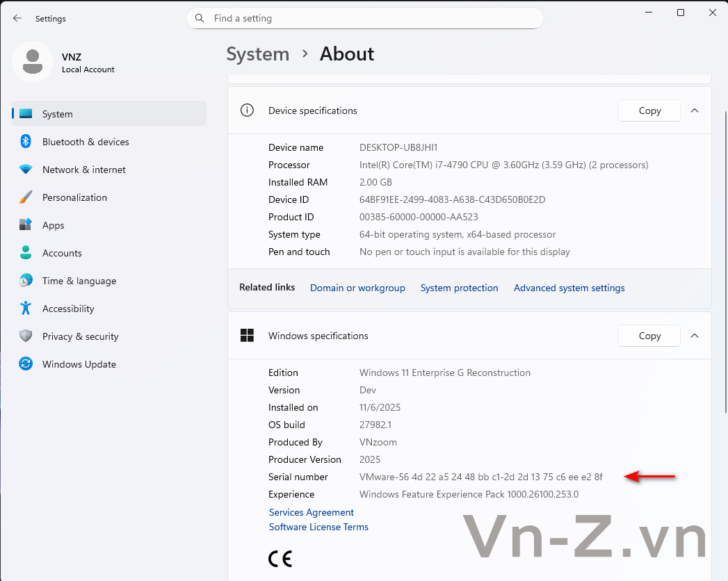Screen dimensions: 728x581
Task: Click System in the breadcrumb header
Action: click(x=257, y=54)
